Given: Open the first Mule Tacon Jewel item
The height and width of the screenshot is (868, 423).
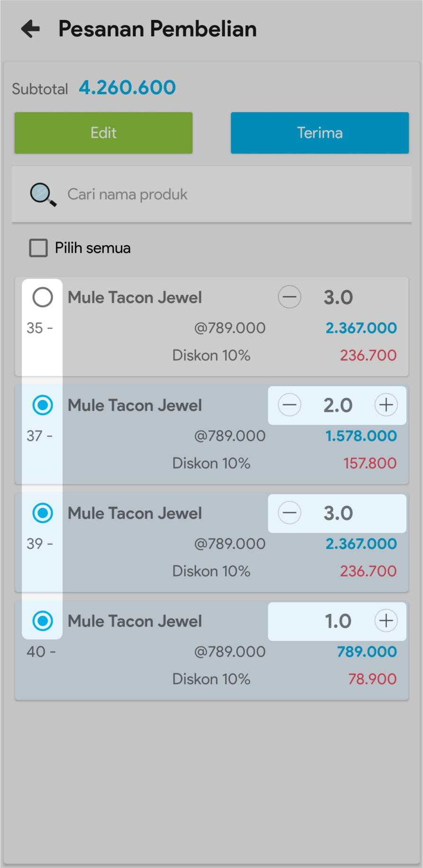Looking at the screenshot, I should pos(135,298).
